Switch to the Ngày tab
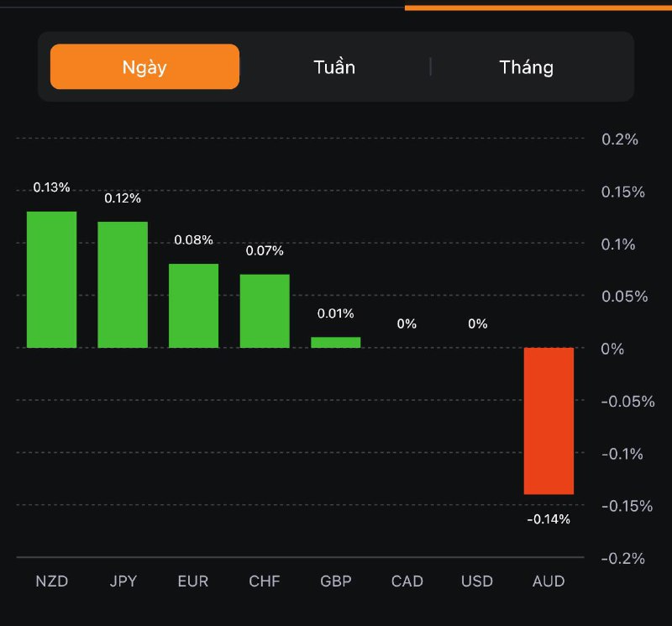 [144, 67]
